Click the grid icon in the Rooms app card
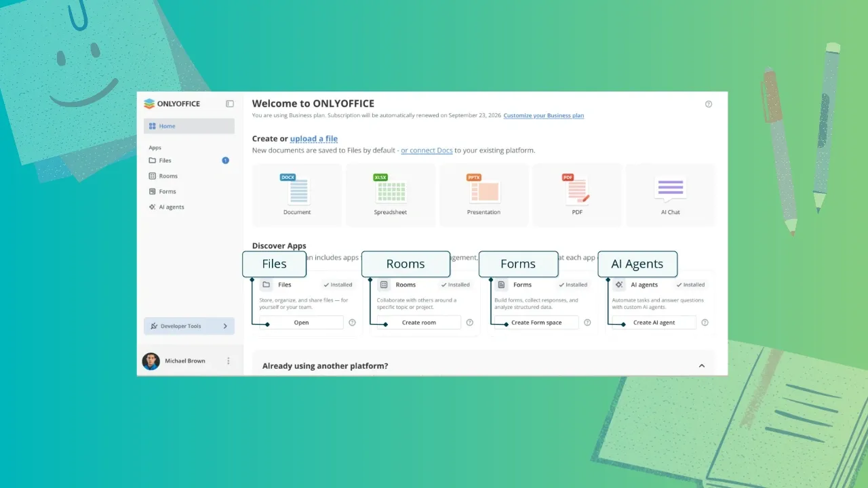The width and height of the screenshot is (868, 488). (x=384, y=285)
